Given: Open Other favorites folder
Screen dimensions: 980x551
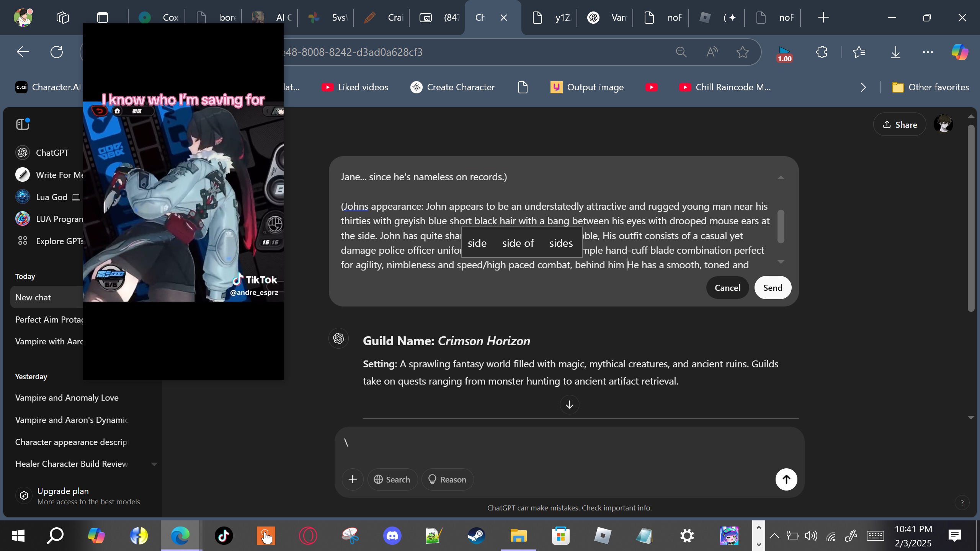Looking at the screenshot, I should pos(930,87).
